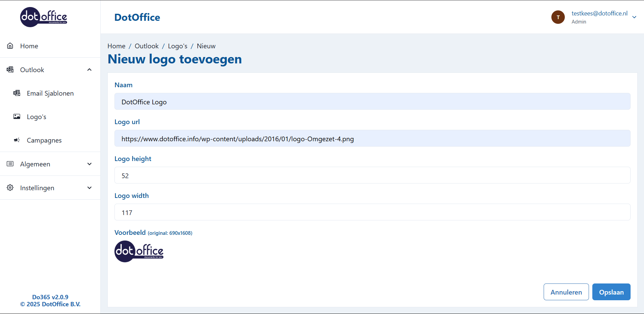Screen dimensions: 644x314
Task: Click the dotoffice logo in sidebar top
Action: point(44,17)
